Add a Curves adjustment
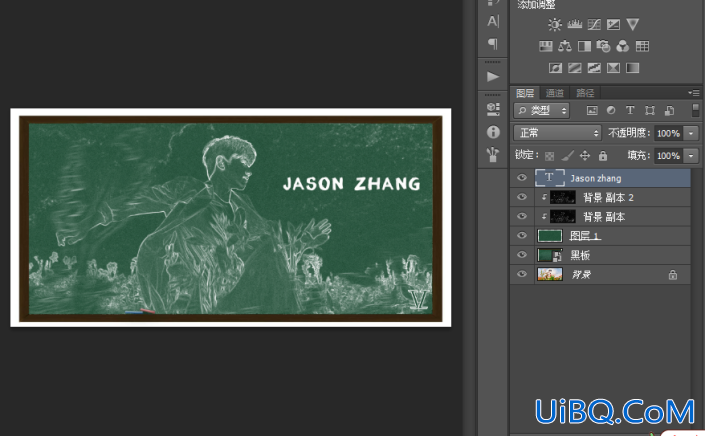The image size is (705, 436). click(x=594, y=24)
